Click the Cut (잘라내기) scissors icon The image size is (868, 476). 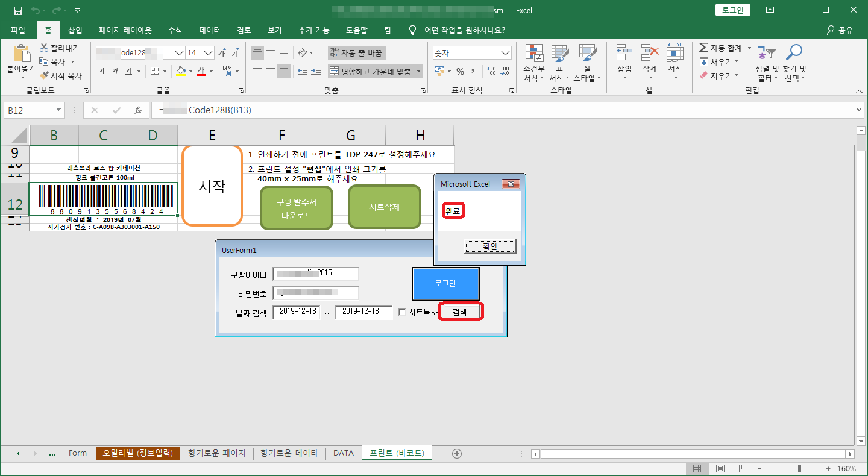click(45, 48)
